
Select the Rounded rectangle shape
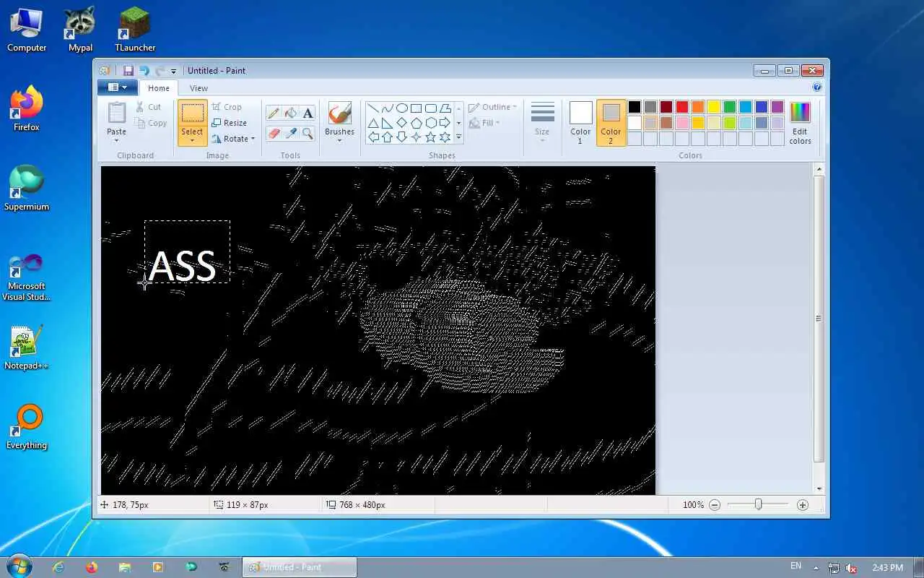431,108
